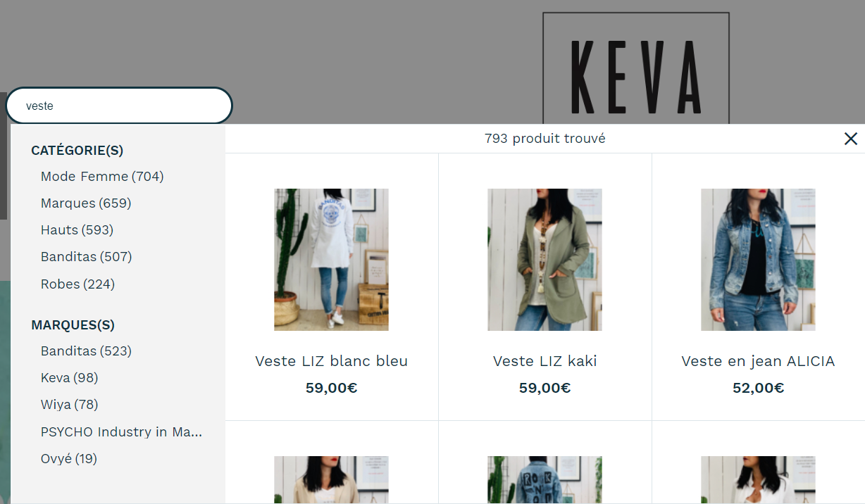Select the Ovyé (19) brand
The width and height of the screenshot is (865, 504).
[68, 459]
